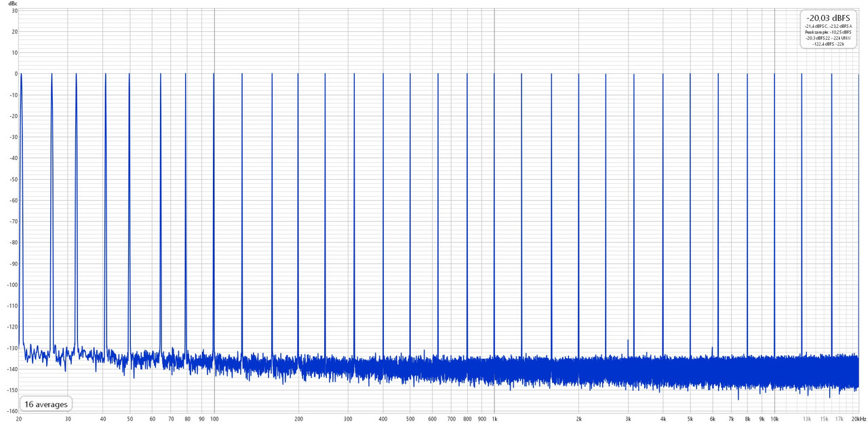
Task: Click the -120 level axis label
Action: pos(12,327)
